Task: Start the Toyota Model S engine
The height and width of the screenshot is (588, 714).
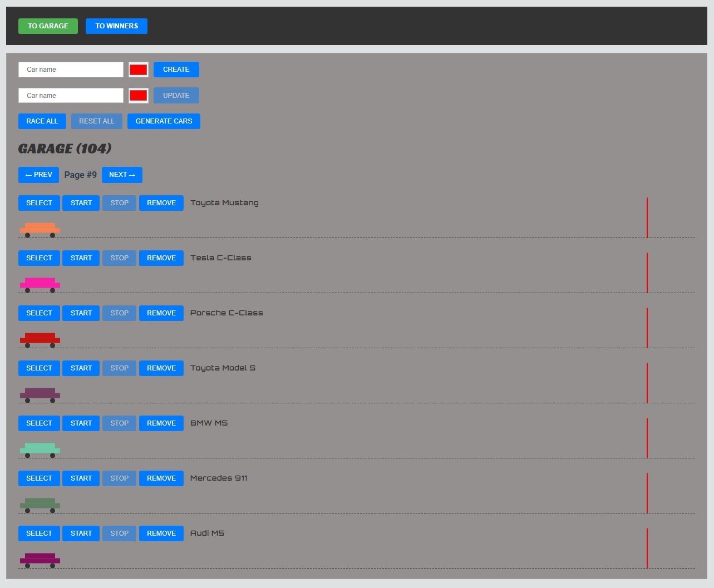Action: click(x=81, y=368)
